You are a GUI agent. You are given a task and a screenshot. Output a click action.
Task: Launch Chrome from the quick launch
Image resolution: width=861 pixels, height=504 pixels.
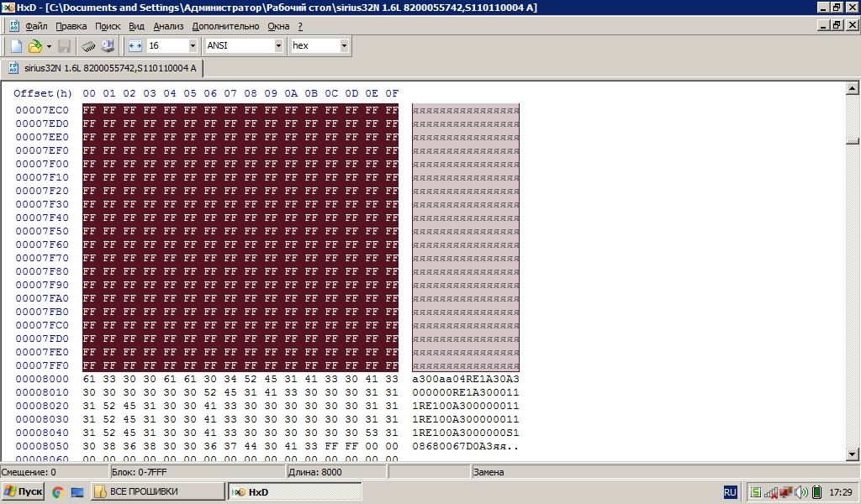pyautogui.click(x=58, y=492)
